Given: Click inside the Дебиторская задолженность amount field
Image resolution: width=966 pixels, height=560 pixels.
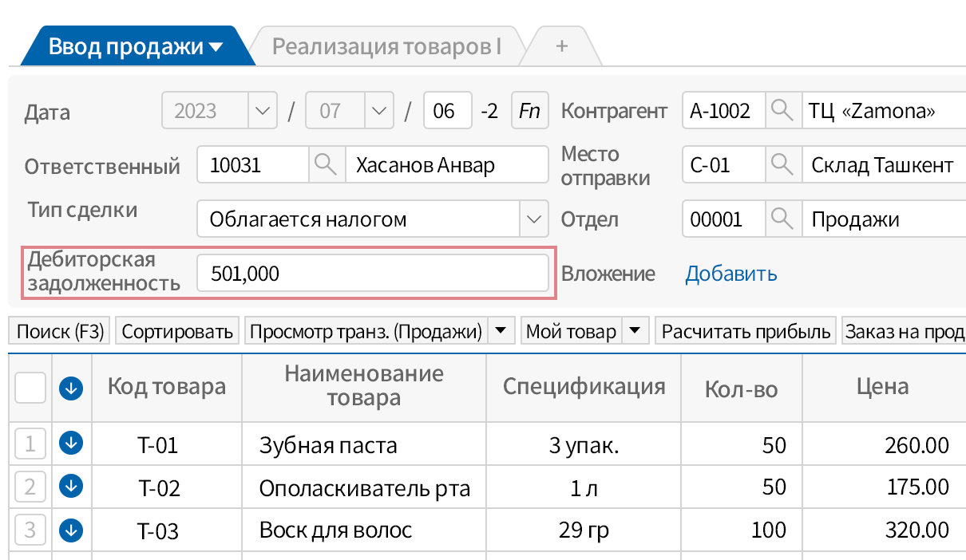Looking at the screenshot, I should tap(371, 273).
